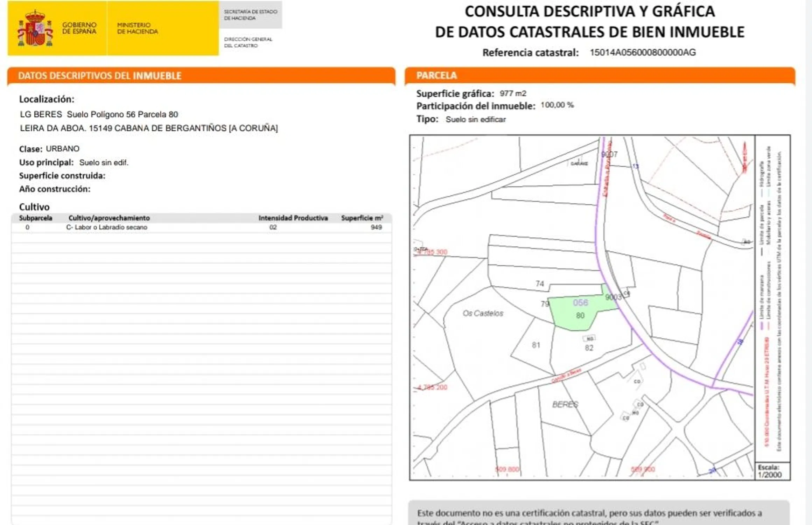Select the DATOS DESCRIPTIVOS DEL INMUEBLE header
The image size is (812, 525).
click(x=100, y=76)
